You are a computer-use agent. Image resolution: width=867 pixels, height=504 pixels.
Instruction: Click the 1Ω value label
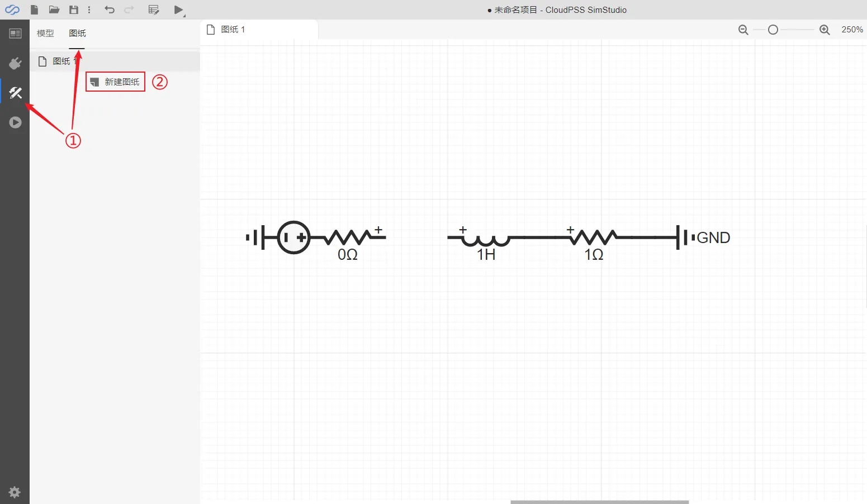[594, 255]
